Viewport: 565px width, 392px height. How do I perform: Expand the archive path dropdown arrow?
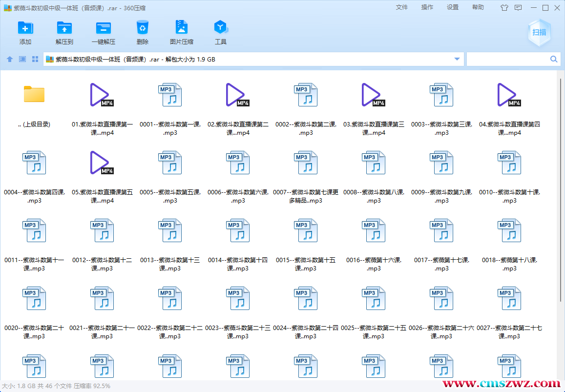coord(457,59)
